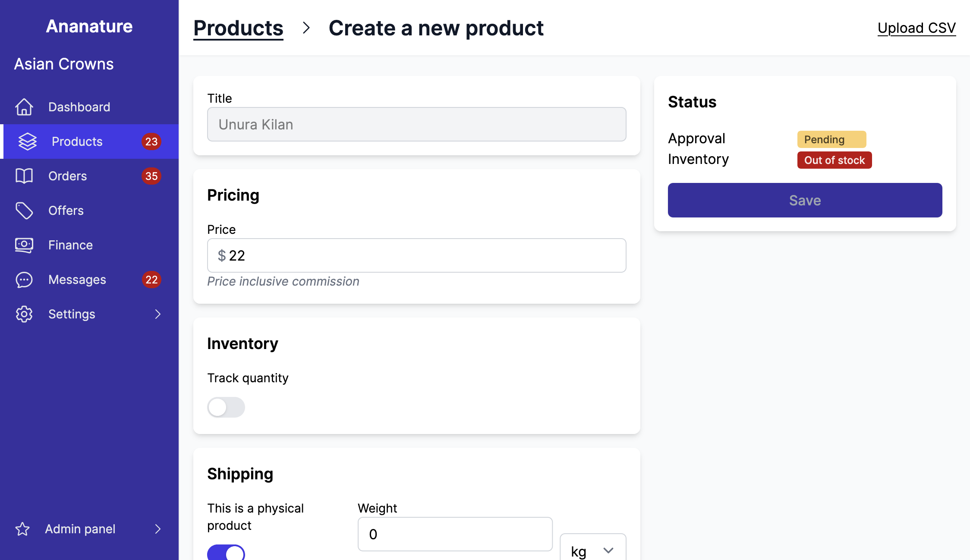This screenshot has height=560, width=970.
Task: Click inside the Price input field
Action: click(x=416, y=255)
